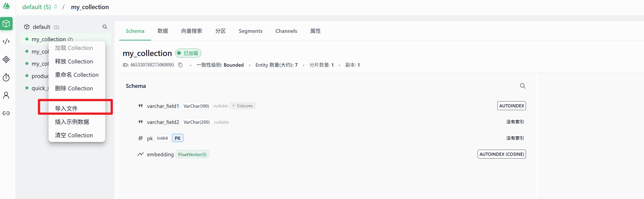The height and width of the screenshot is (199, 644).
Task: Click the VarChar(100) type chip
Action: coord(196,106)
